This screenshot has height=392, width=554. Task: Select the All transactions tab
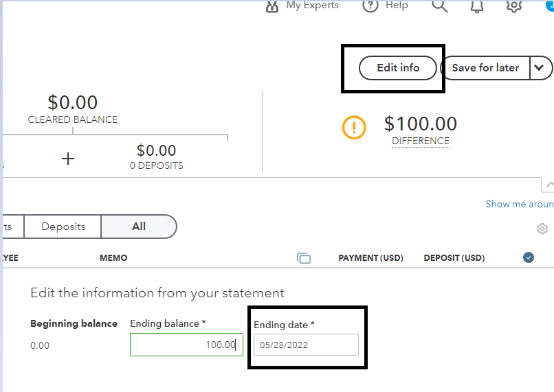[x=139, y=227]
